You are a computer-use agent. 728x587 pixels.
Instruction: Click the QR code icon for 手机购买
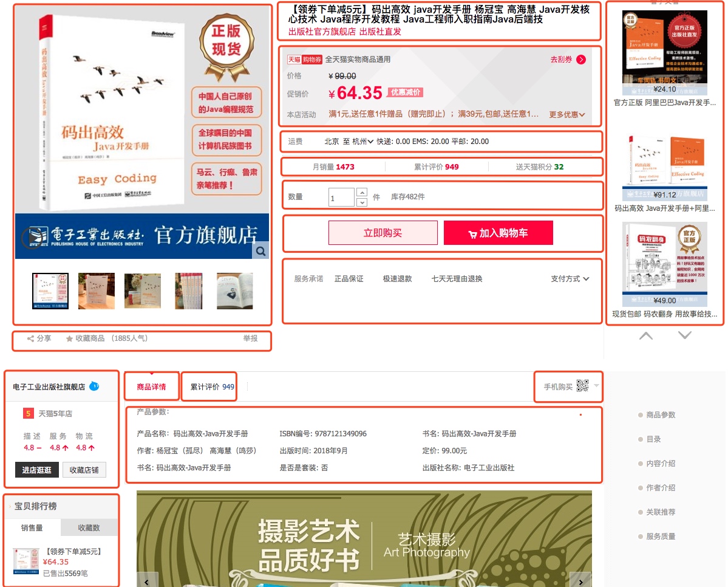click(582, 386)
